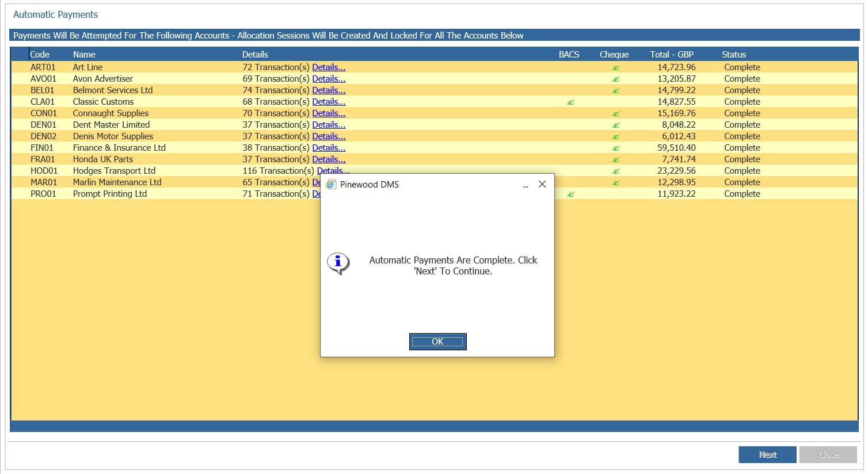Select account code FIN01
Image resolution: width=868 pixels, height=474 pixels.
[x=42, y=148]
